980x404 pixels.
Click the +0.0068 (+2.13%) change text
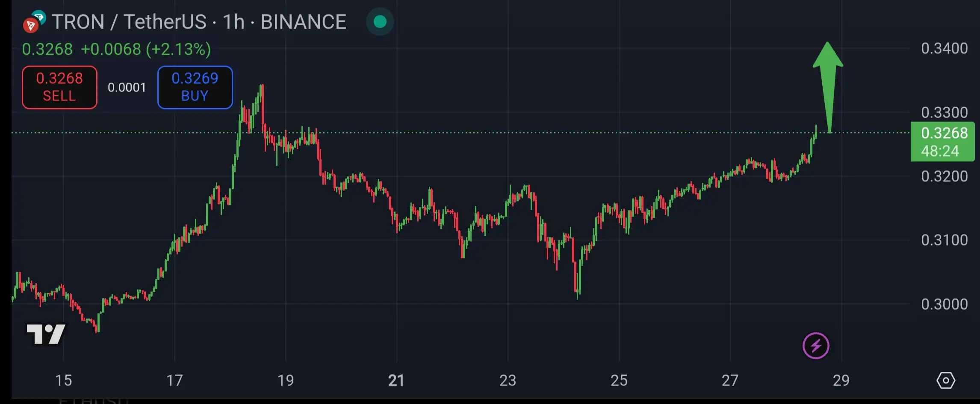coord(146,49)
